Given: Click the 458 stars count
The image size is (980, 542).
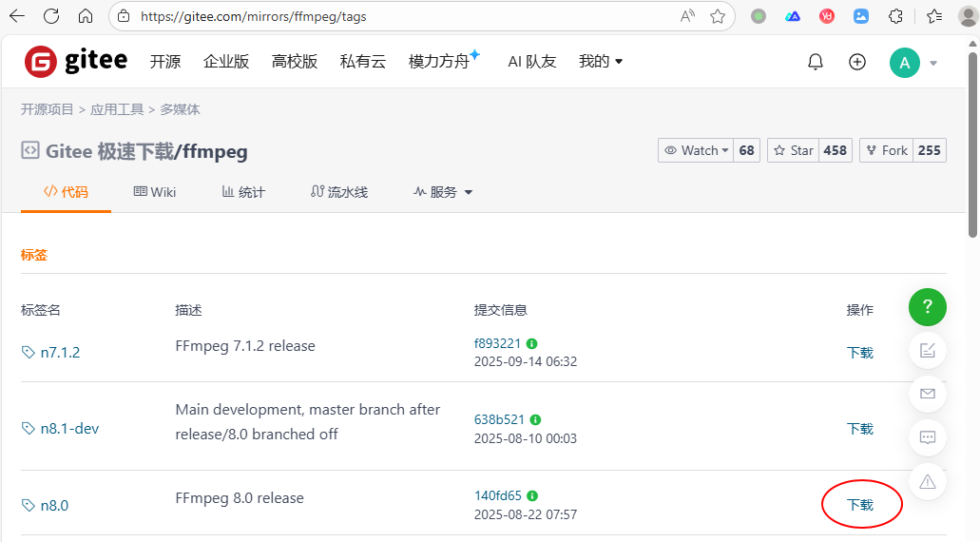Looking at the screenshot, I should click(x=835, y=150).
